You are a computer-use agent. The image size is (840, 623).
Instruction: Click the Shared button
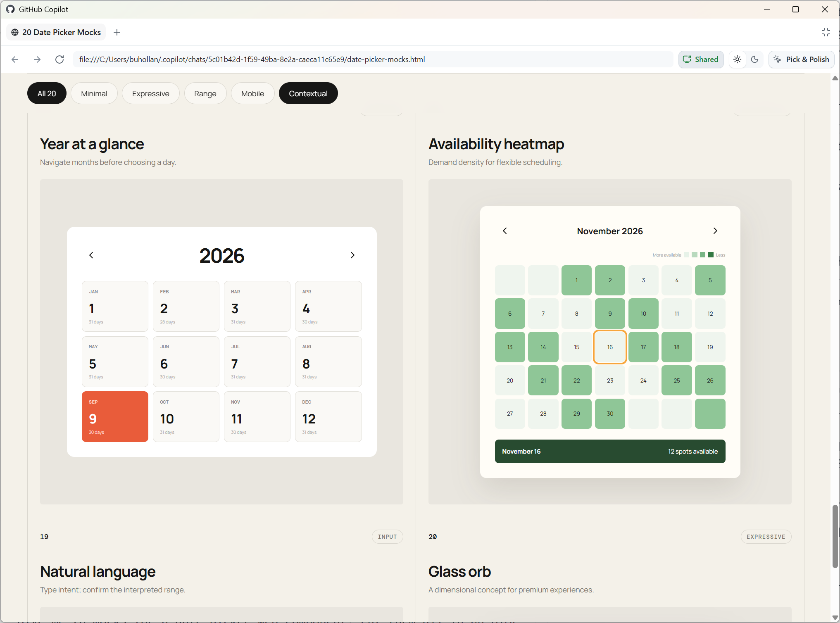pos(701,59)
